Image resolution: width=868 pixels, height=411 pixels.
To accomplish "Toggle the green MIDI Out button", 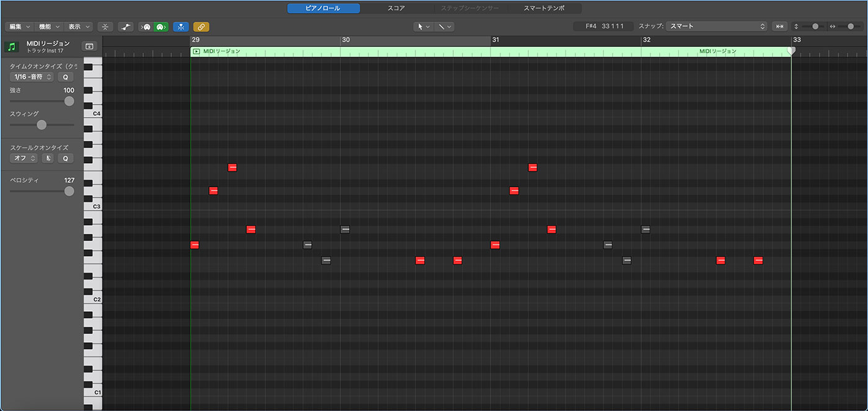I will pyautogui.click(x=161, y=27).
